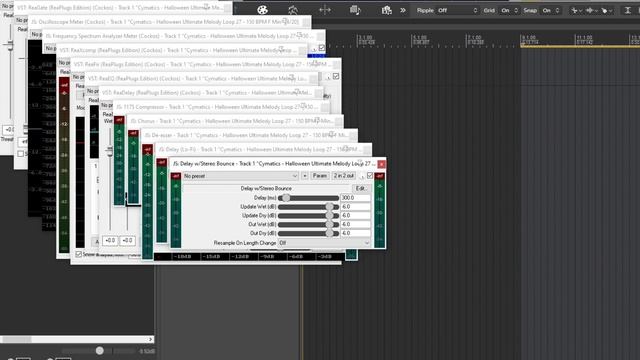The width and height of the screenshot is (640, 360).
Task: Click the 2 in 2 out button
Action: click(x=344, y=176)
